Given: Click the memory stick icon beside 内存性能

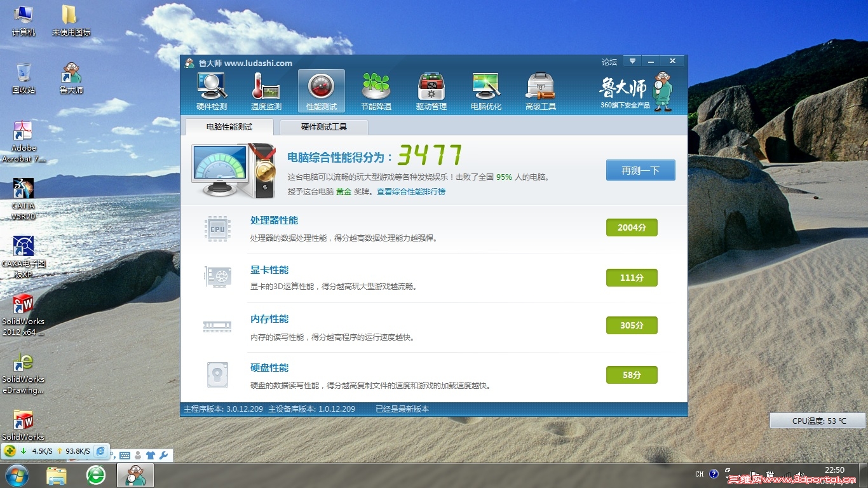Looking at the screenshot, I should coord(217,327).
